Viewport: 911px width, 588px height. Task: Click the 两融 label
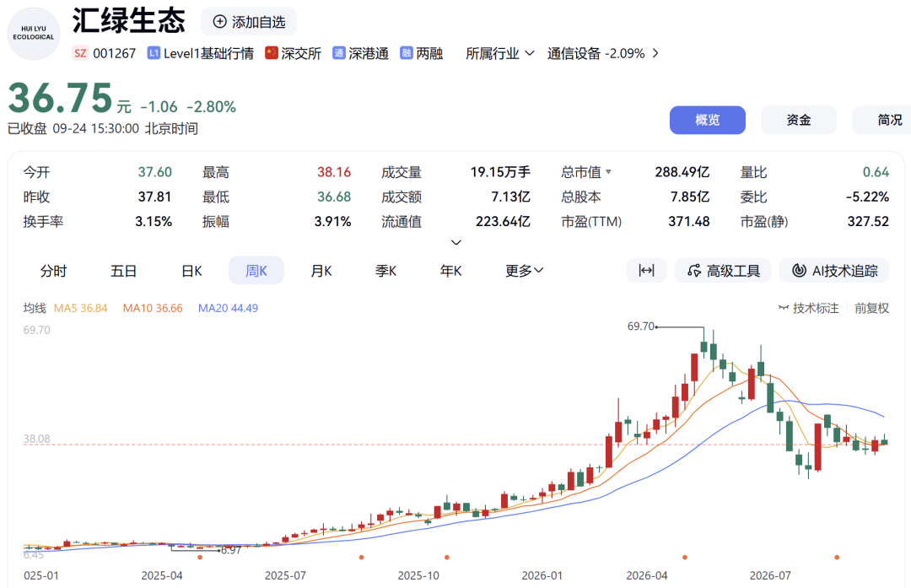point(429,53)
